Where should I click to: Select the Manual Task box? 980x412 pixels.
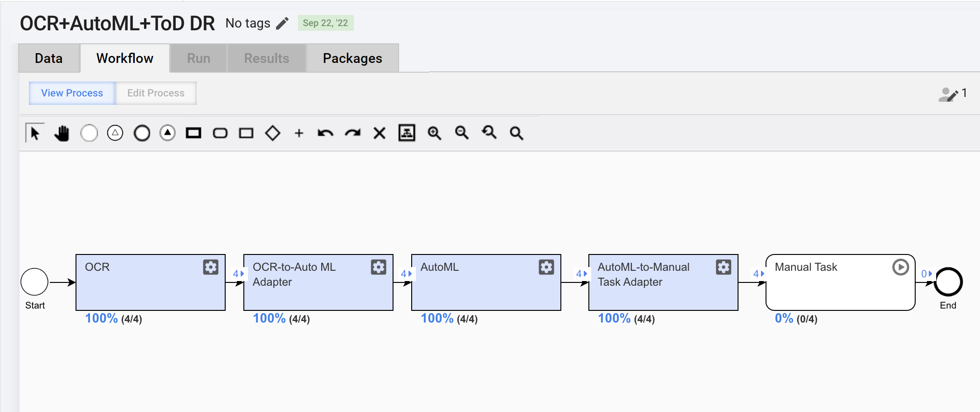click(x=841, y=282)
